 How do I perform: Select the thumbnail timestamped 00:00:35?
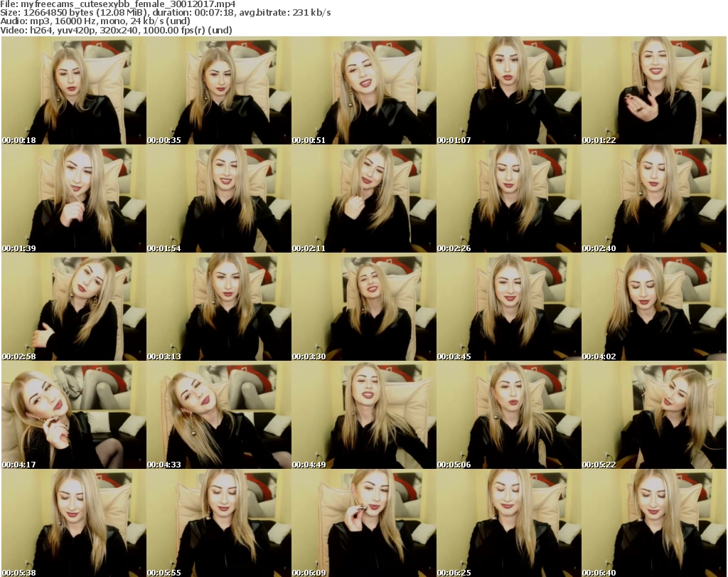tap(219, 90)
